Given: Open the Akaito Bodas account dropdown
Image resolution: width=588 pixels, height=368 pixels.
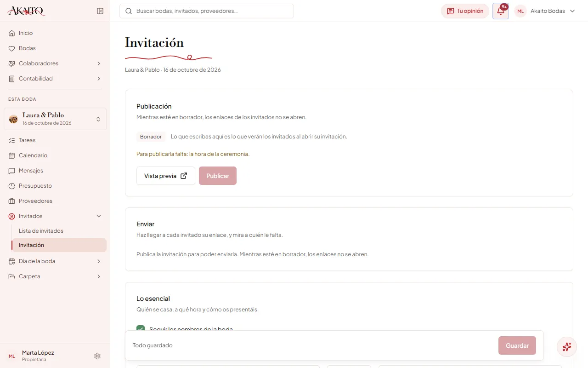Looking at the screenshot, I should pos(545,11).
